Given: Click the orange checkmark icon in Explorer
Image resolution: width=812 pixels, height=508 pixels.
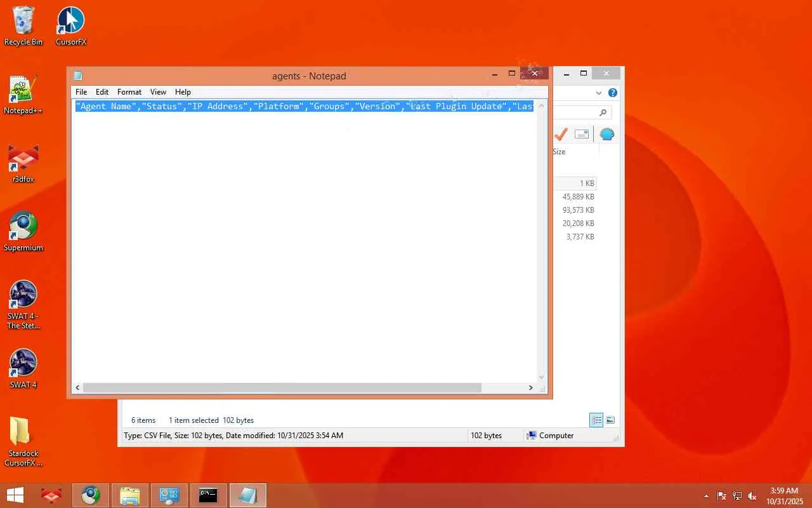Looking at the screenshot, I should [561, 134].
